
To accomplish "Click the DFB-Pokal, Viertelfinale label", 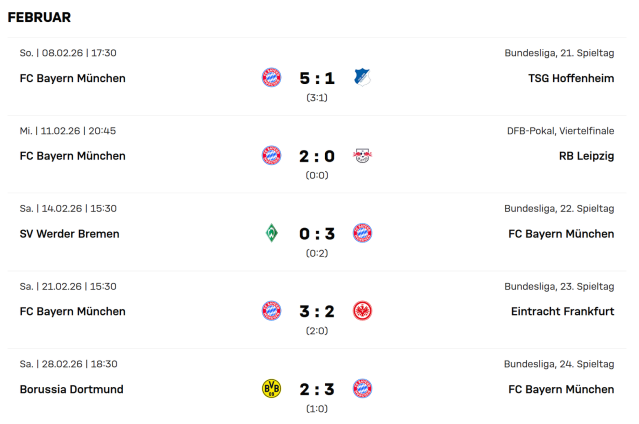I will pyautogui.click(x=560, y=130).
